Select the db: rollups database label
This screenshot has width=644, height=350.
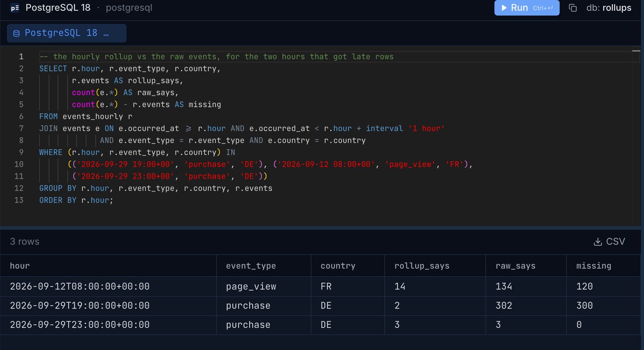[x=609, y=8]
